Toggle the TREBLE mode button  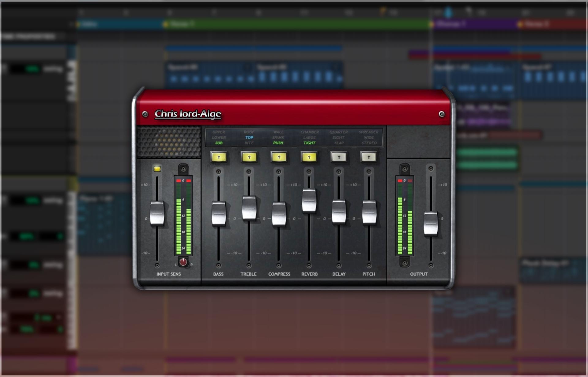tap(249, 157)
